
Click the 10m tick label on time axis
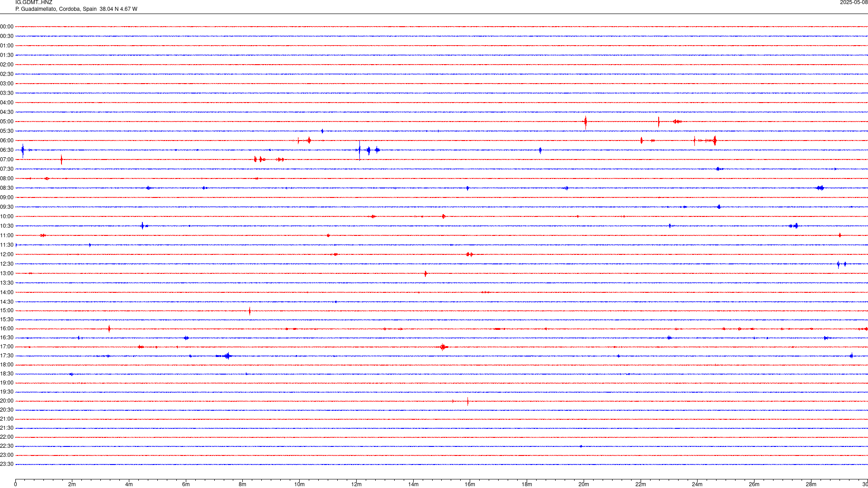tap(299, 484)
